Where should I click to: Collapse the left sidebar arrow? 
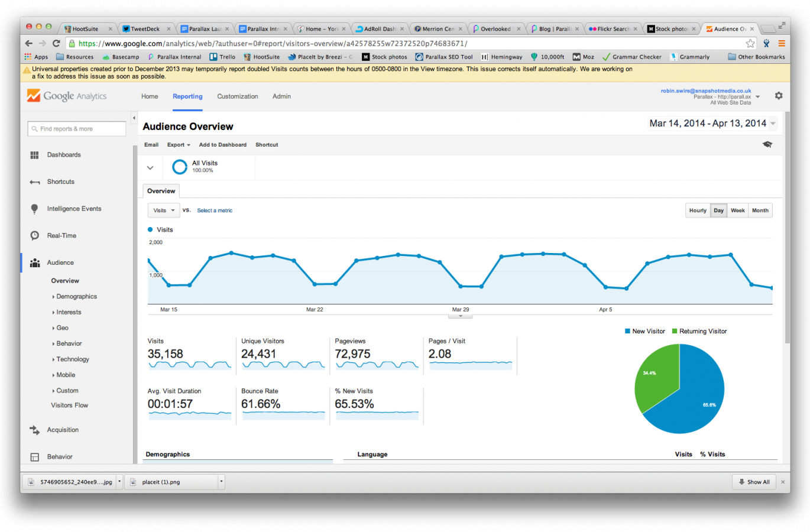coord(134,118)
